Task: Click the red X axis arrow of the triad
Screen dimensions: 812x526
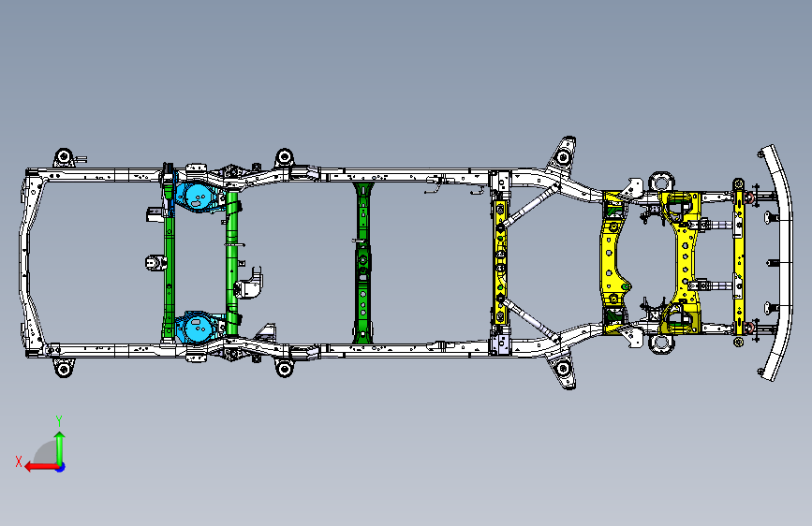Action: coord(41,467)
